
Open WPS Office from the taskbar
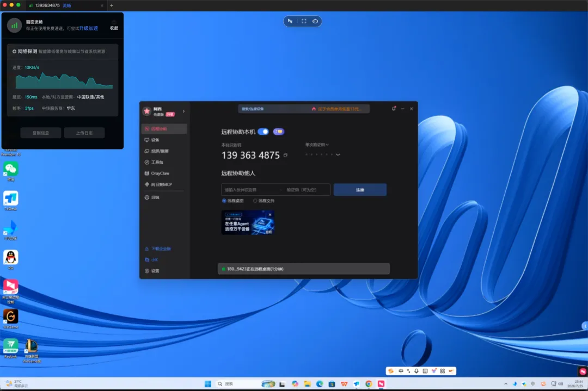click(x=344, y=384)
